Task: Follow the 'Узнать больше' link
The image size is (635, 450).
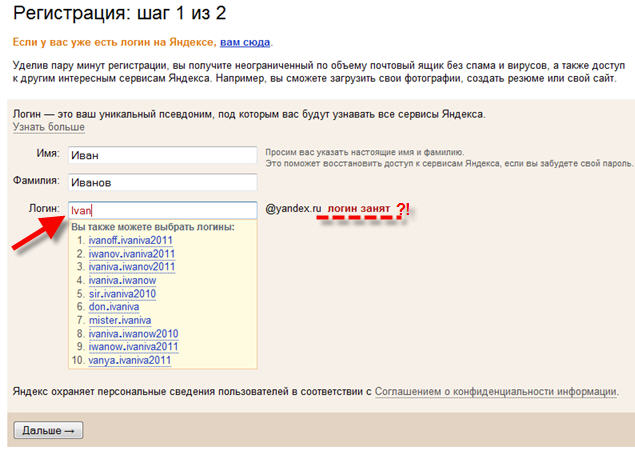Action: coord(48,127)
